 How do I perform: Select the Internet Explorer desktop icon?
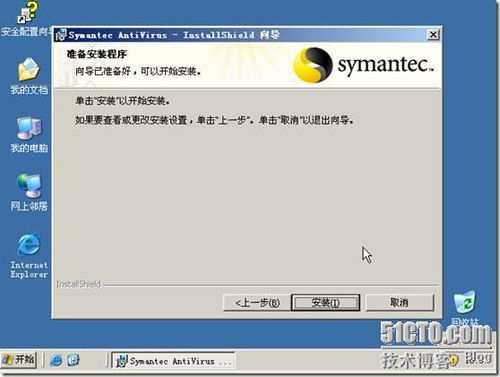(29, 256)
